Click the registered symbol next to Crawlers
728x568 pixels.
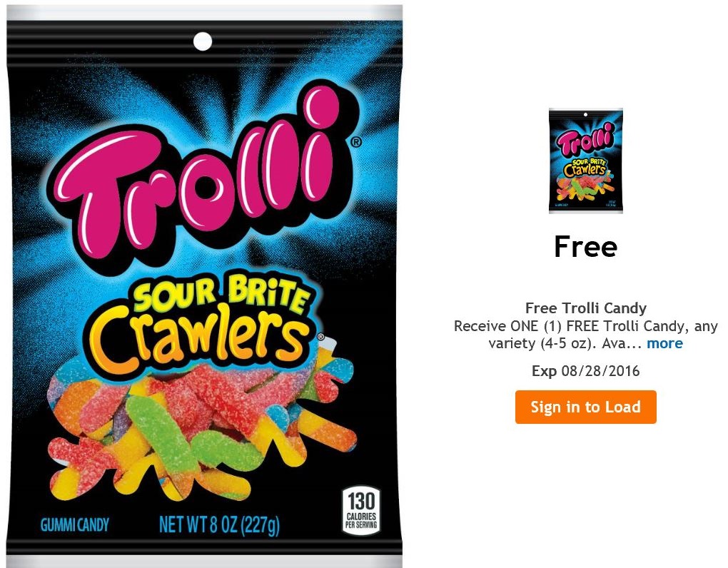(x=320, y=336)
